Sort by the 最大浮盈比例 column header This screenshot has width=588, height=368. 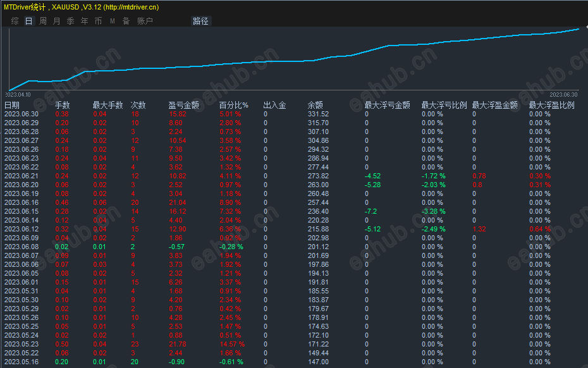551,106
